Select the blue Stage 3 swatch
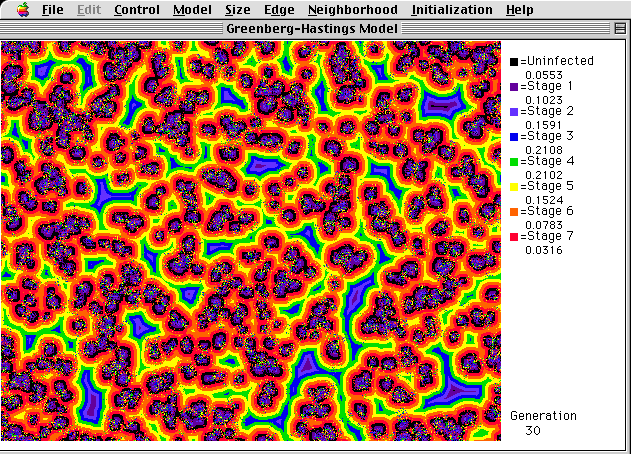 tap(514, 137)
